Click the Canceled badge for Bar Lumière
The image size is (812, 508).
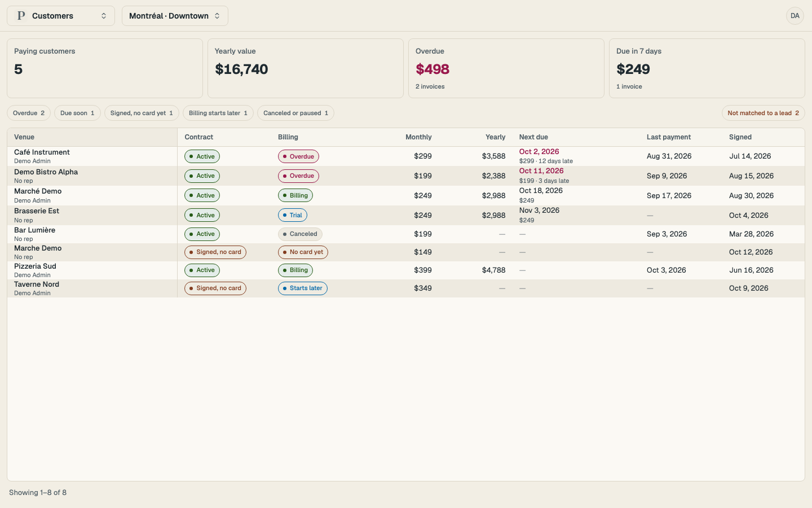click(300, 234)
